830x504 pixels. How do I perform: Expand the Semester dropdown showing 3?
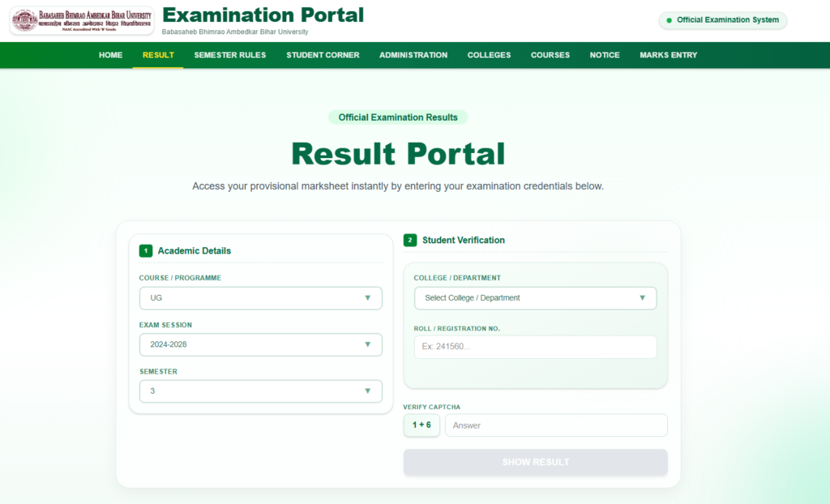coord(260,391)
